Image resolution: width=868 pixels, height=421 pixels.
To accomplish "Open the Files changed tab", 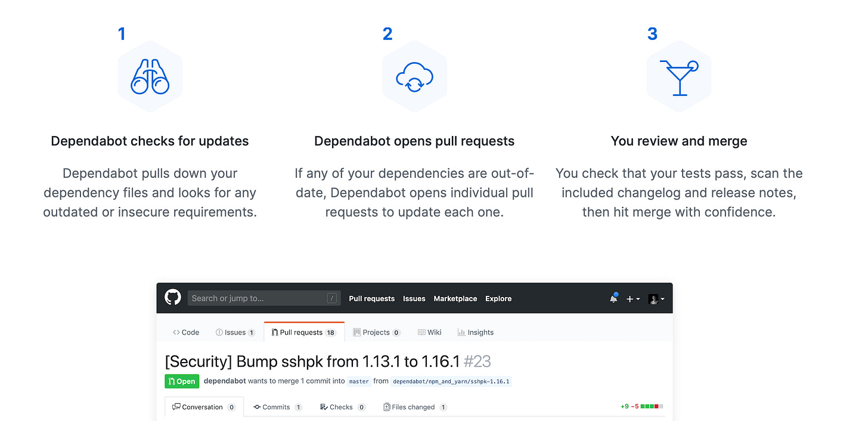I will click(x=415, y=407).
